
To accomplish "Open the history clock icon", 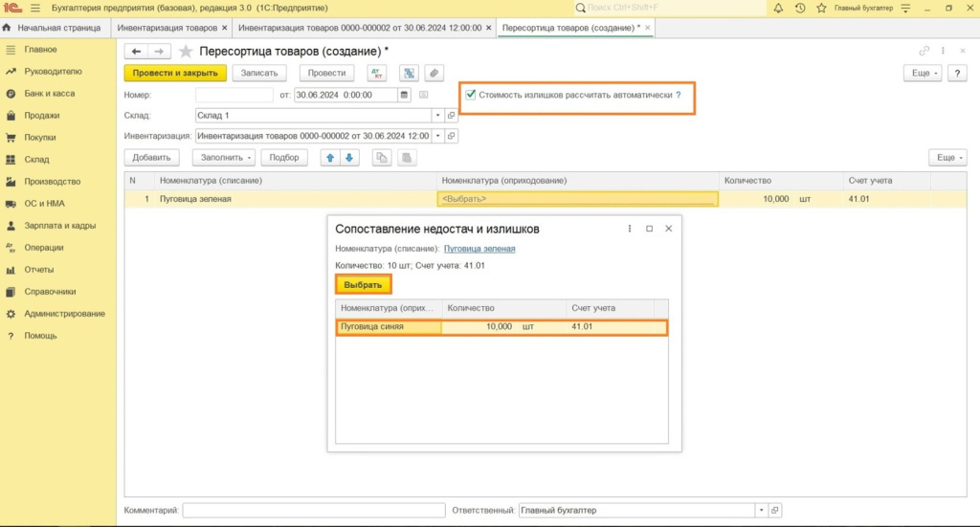I will point(800,8).
